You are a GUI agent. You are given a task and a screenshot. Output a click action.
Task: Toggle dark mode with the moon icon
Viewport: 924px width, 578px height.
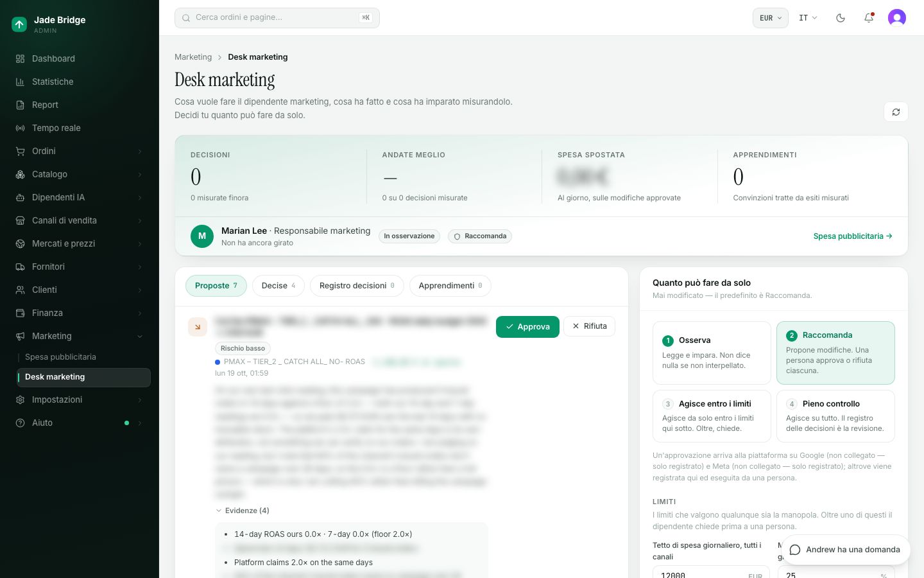(841, 18)
